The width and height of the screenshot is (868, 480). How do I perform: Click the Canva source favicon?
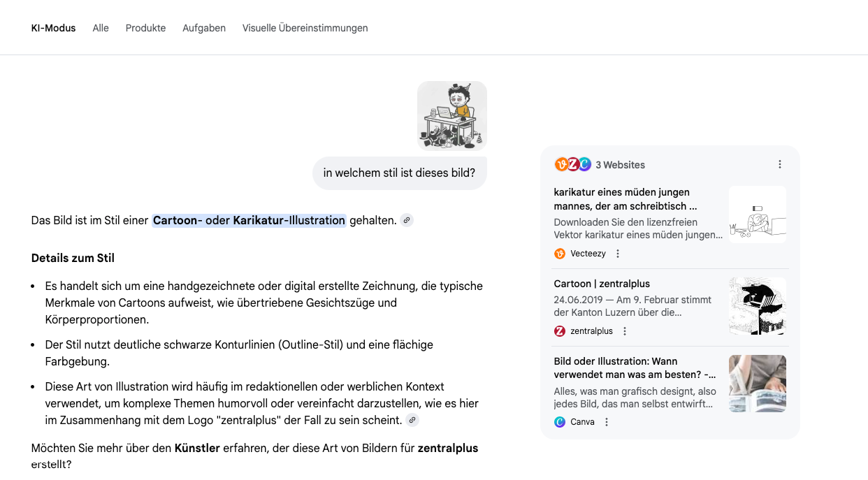tap(560, 422)
